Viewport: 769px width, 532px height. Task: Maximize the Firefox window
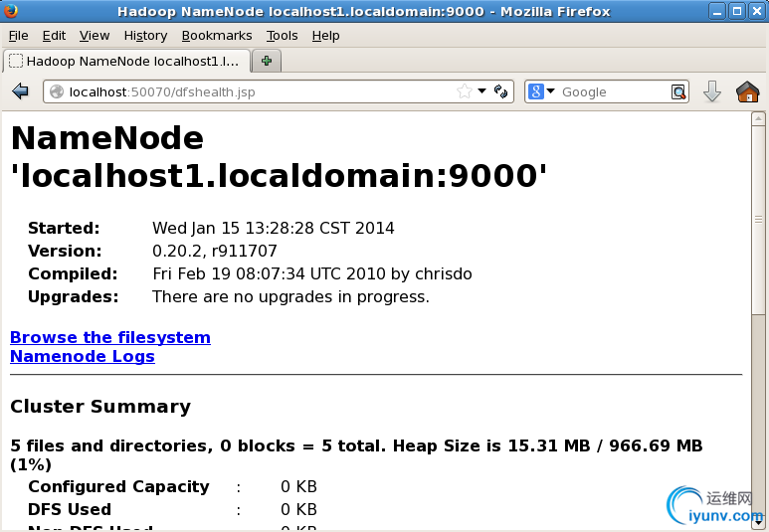[736, 11]
